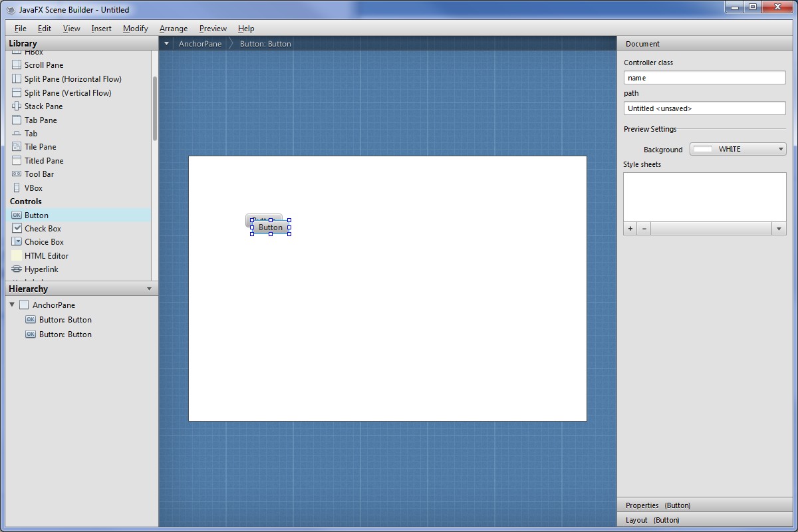Pick the Choice Box control icon
Viewport: 798px width, 532px height.
tap(17, 242)
